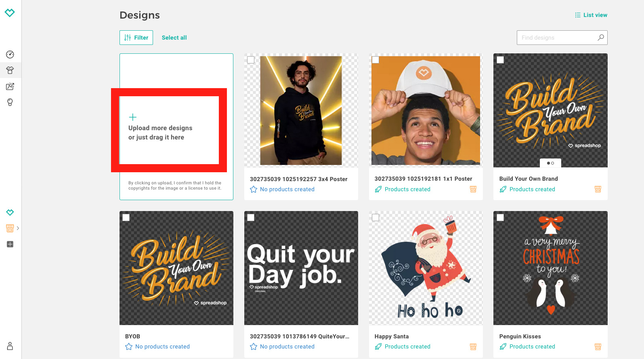The image size is (644, 359).
Task: Open the designs image icon in sidebar
Action: [x=10, y=87]
